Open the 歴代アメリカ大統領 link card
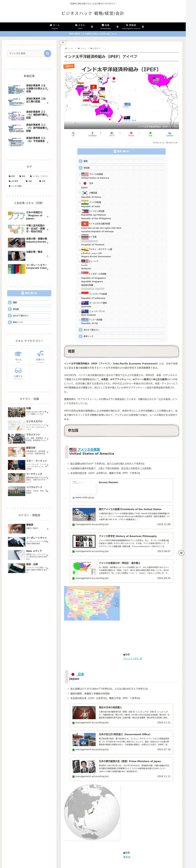 coord(122,517)
